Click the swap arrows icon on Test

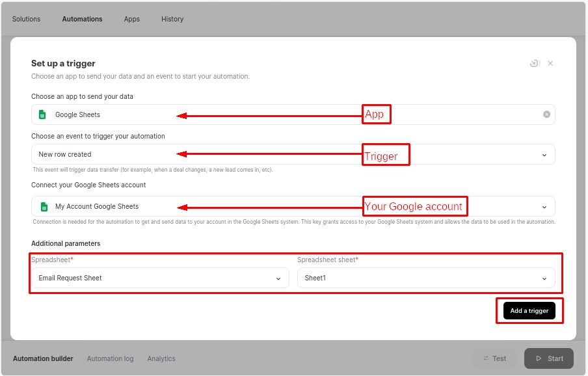[x=485, y=358]
